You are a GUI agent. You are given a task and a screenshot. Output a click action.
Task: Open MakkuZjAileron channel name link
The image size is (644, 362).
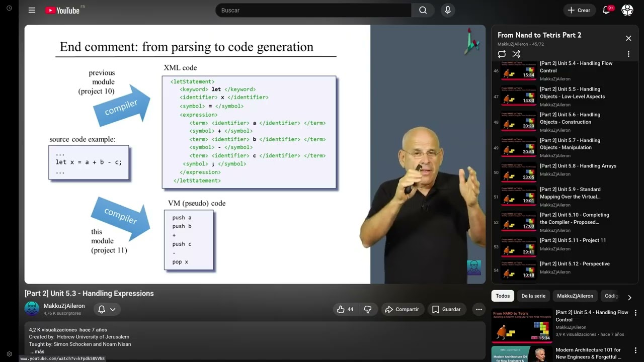[x=64, y=306]
